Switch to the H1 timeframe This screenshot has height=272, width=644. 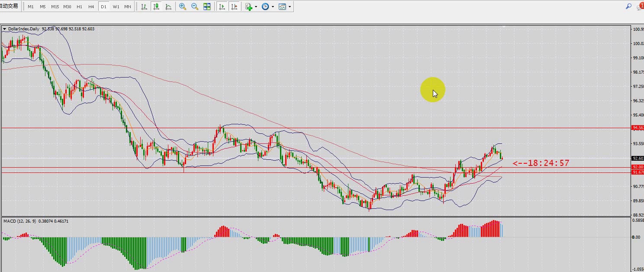coord(79,6)
